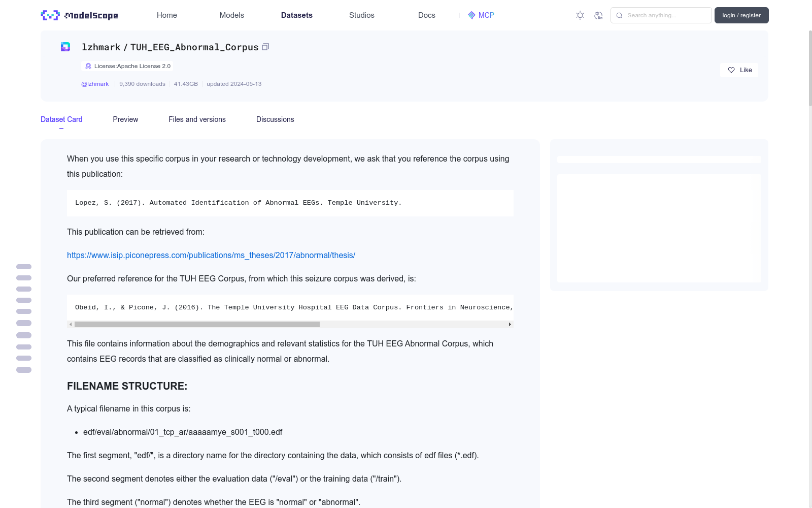Click the 9,390 downloads text
Screen dimensions: 812x508
[142, 84]
